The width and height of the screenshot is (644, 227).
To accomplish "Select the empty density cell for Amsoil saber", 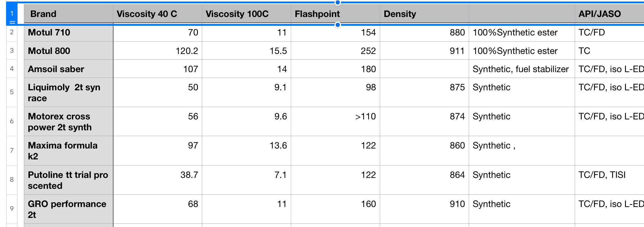I will (x=424, y=69).
